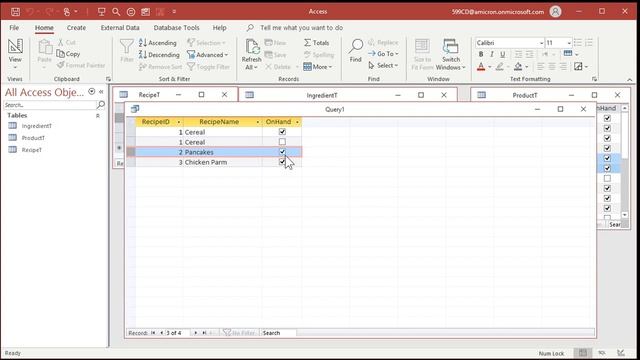The height and width of the screenshot is (360, 640).
Task: Click the Center alignment icon
Action: pos(552,66)
